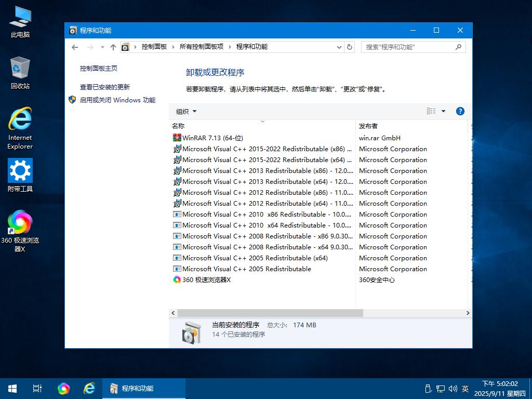Click the Up arrow navigation button

[113, 47]
